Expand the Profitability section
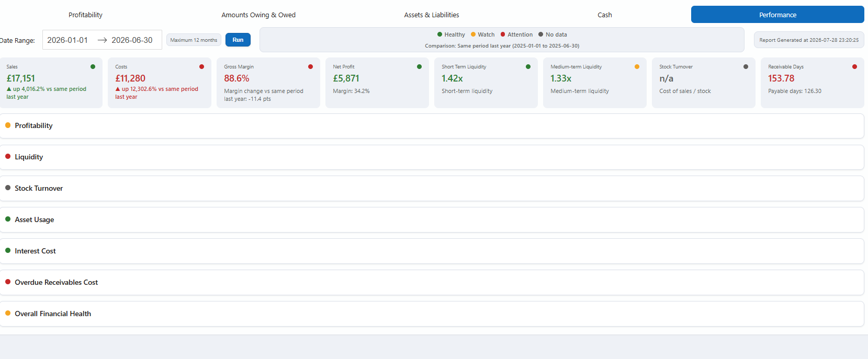868x359 pixels. pyautogui.click(x=432, y=126)
